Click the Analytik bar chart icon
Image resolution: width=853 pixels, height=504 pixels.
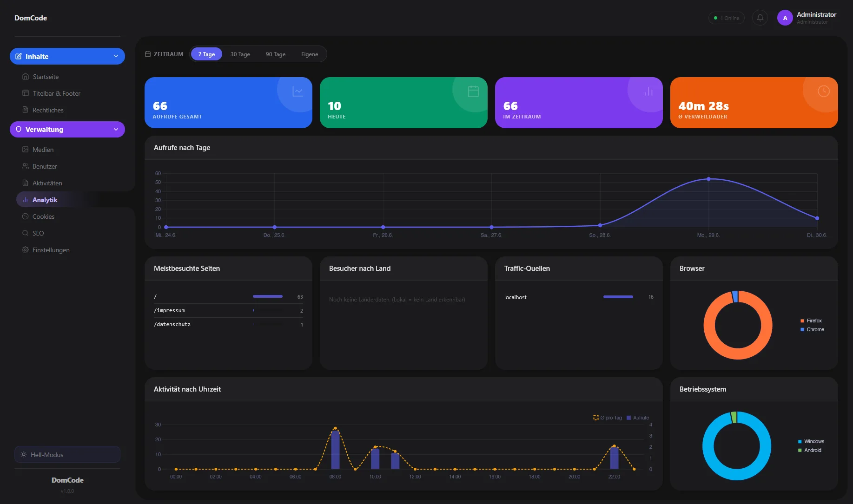pos(26,200)
